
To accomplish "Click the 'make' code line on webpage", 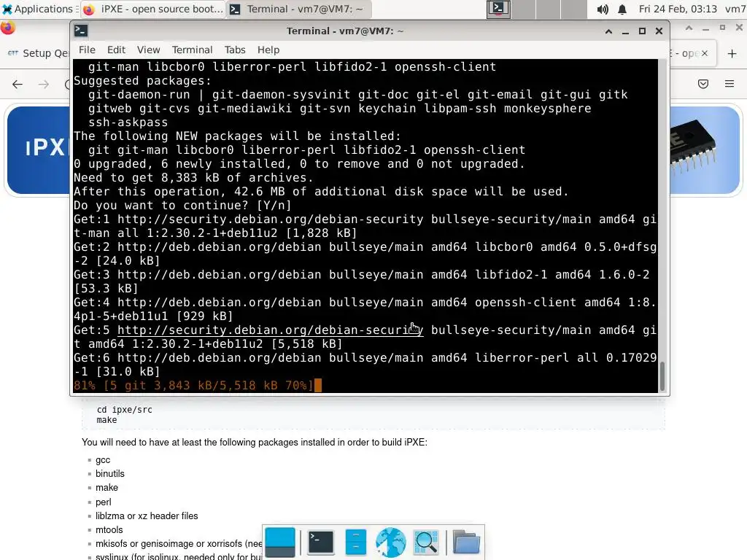I will coord(107,420).
